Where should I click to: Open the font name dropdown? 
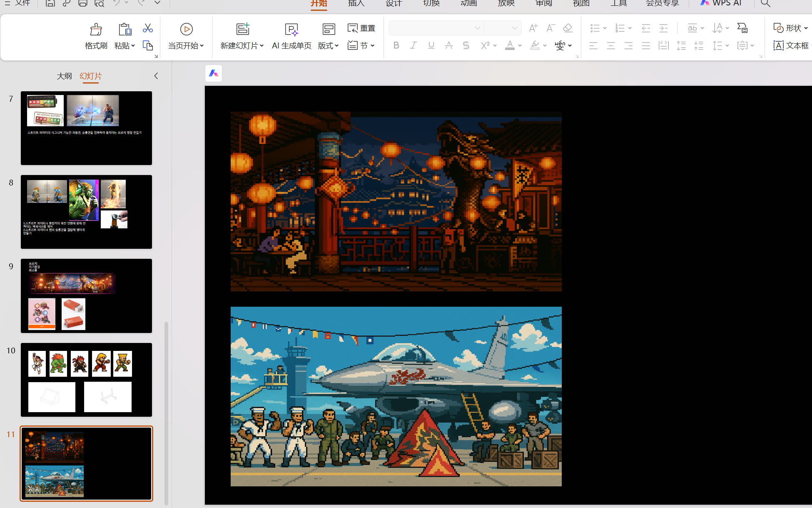point(477,28)
